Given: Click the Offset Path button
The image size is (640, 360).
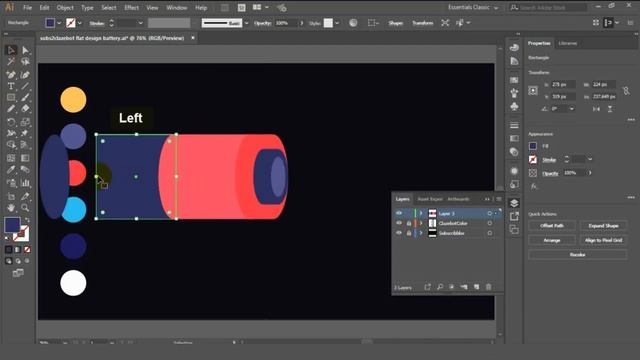Looking at the screenshot, I should (x=552, y=226).
